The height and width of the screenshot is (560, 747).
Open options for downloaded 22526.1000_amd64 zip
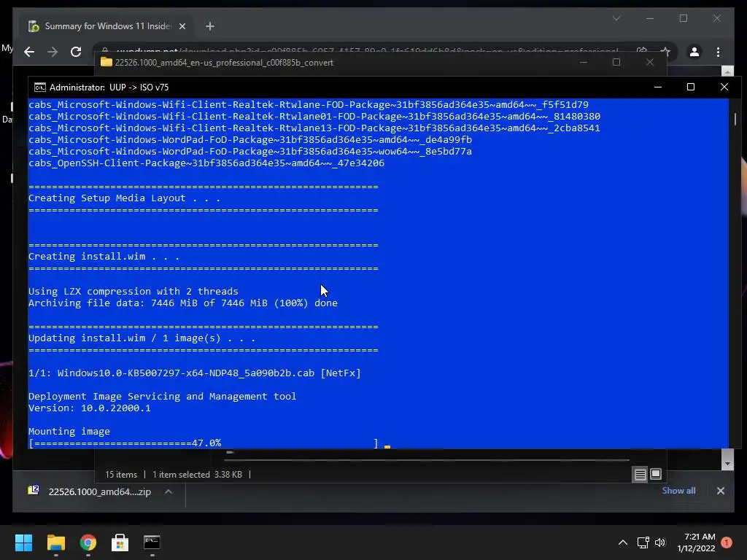tap(169, 492)
